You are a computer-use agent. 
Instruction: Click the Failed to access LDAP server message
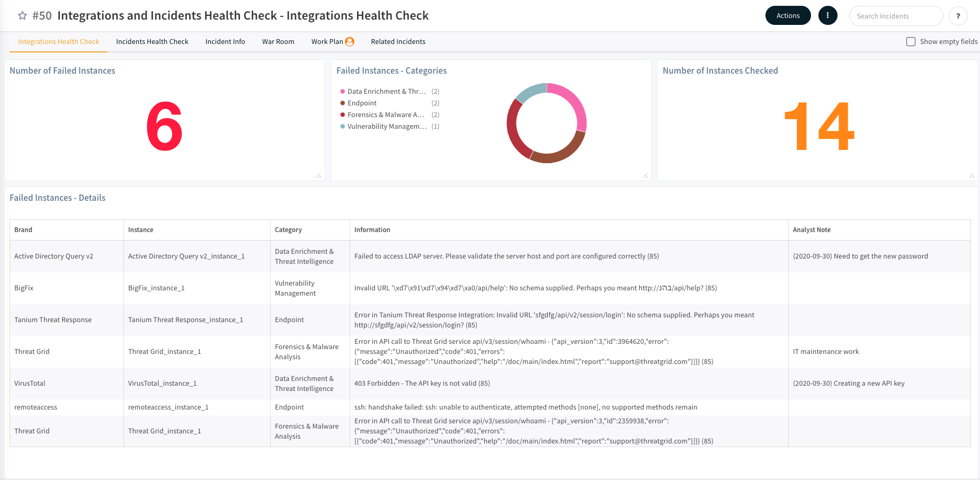click(506, 256)
